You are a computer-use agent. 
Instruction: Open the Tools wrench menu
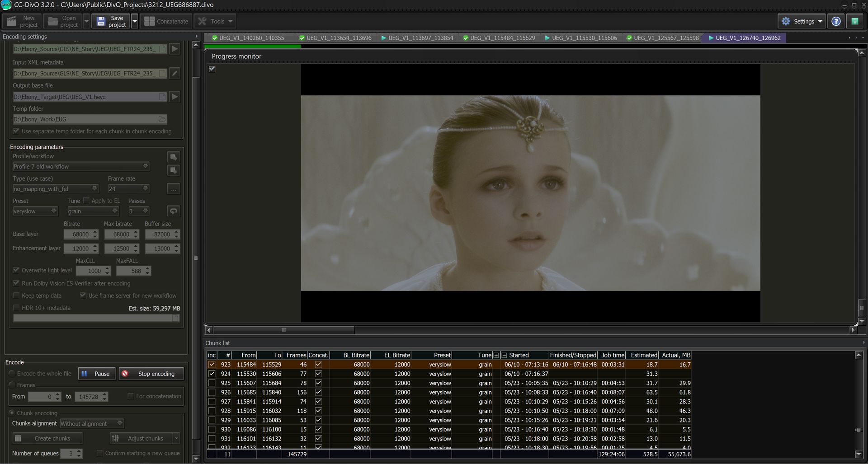tap(202, 21)
